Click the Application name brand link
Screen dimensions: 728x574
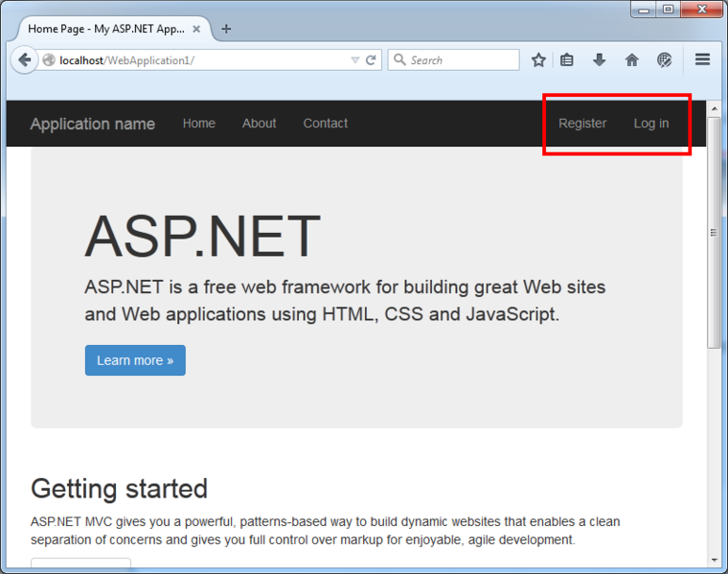pos(92,124)
